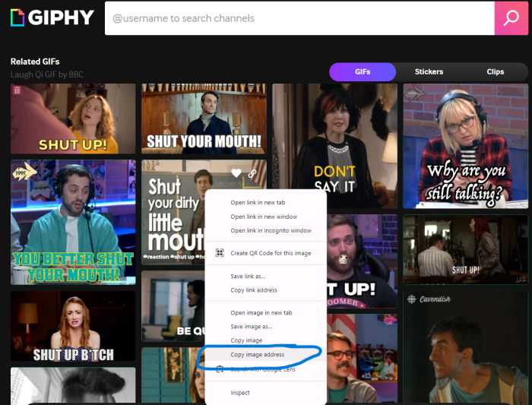This screenshot has height=405, width=532.
Task: Open the mustache man with glasses GIF
Action: 362,358
